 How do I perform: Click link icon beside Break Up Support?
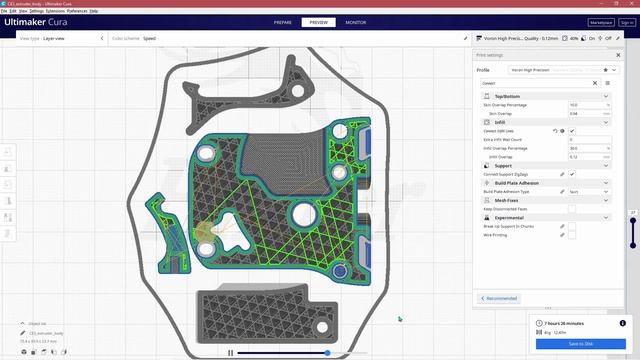(x=562, y=226)
